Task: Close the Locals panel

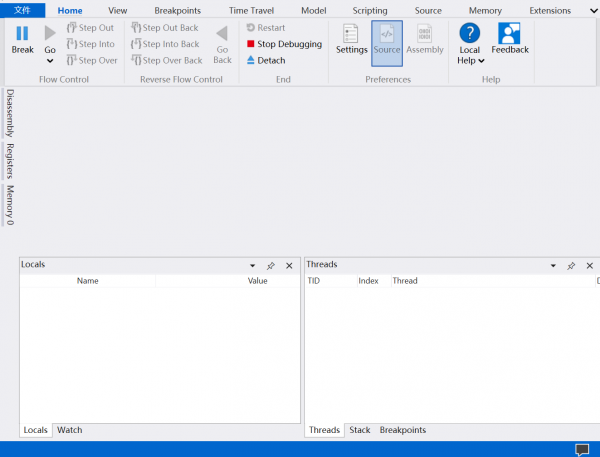Action: (289, 266)
